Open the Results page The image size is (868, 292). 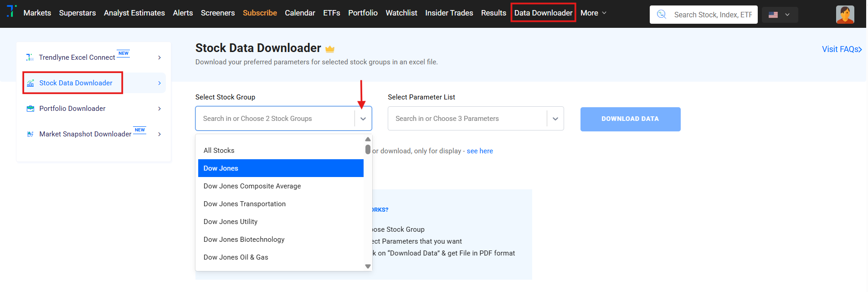(x=493, y=13)
